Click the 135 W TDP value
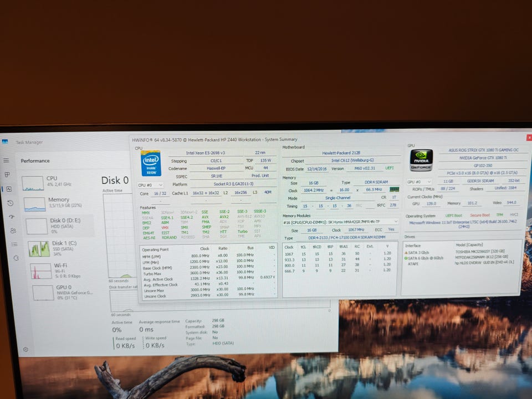The width and height of the screenshot is (532, 399). point(265,161)
